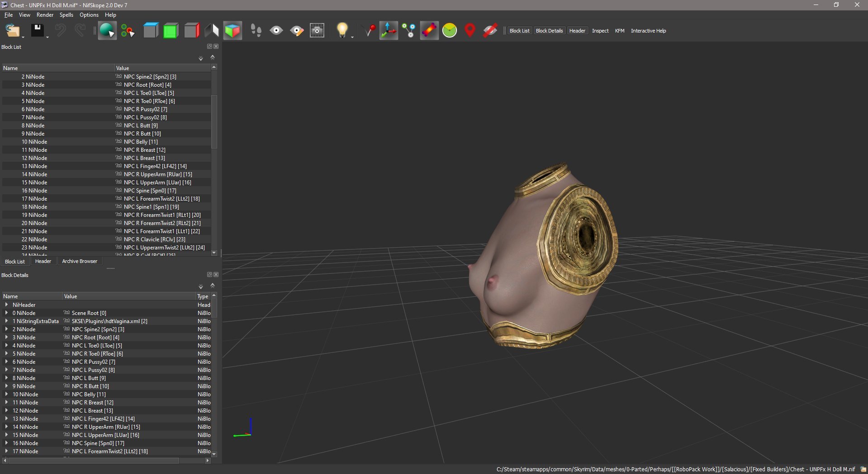868x474 pixels.
Task: Open the File menu
Action: pyautogui.click(x=9, y=15)
